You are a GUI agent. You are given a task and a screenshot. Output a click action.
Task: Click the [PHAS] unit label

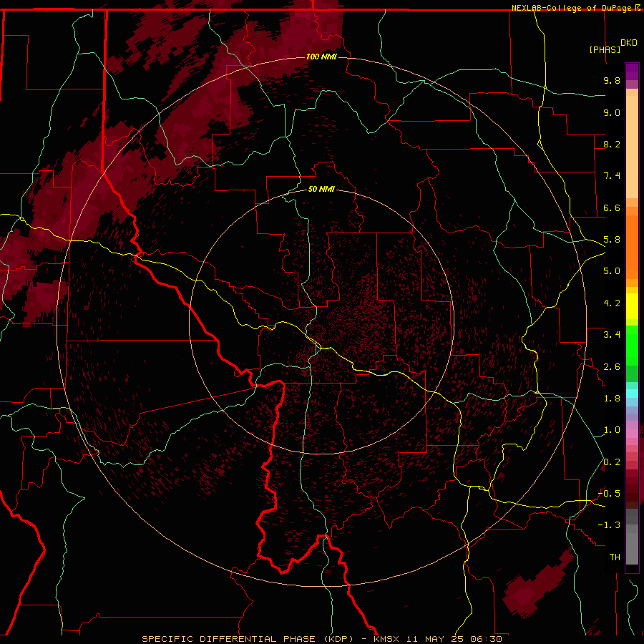coord(605,49)
